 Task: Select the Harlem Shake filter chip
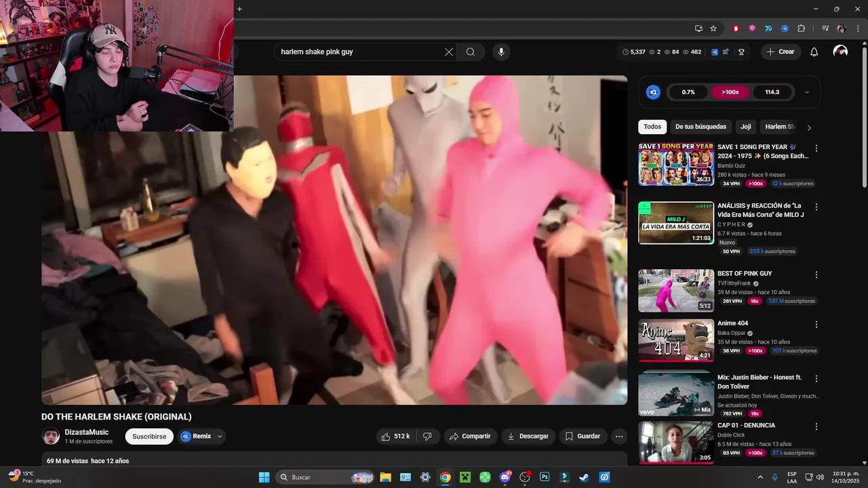(780, 127)
